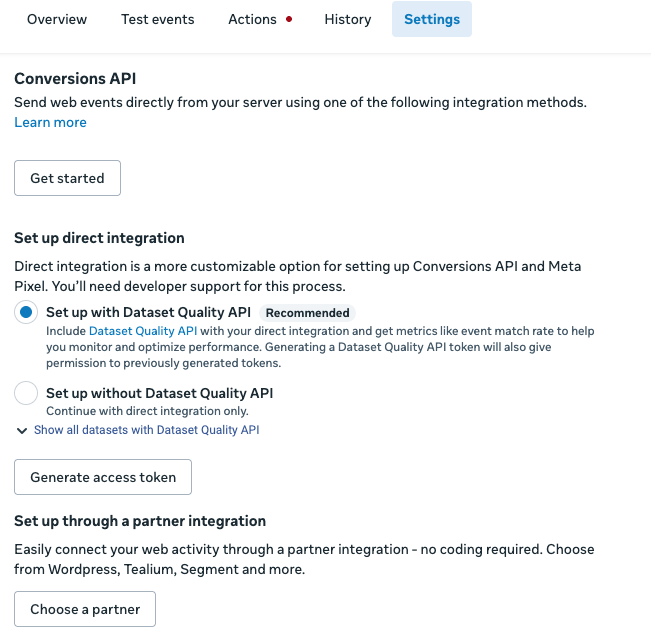This screenshot has width=651, height=643.
Task: Click the Get started button
Action: [67, 178]
